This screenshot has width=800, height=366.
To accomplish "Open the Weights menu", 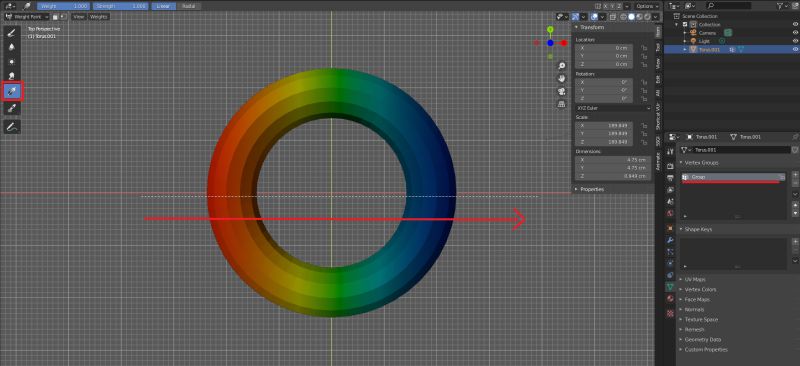I will pos(98,17).
